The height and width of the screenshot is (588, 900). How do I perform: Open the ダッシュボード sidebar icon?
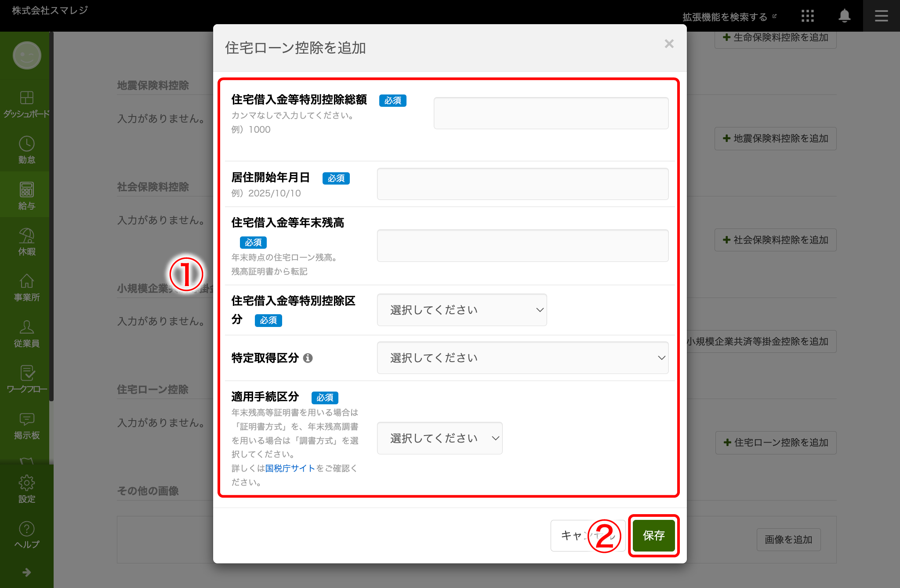coord(26,98)
